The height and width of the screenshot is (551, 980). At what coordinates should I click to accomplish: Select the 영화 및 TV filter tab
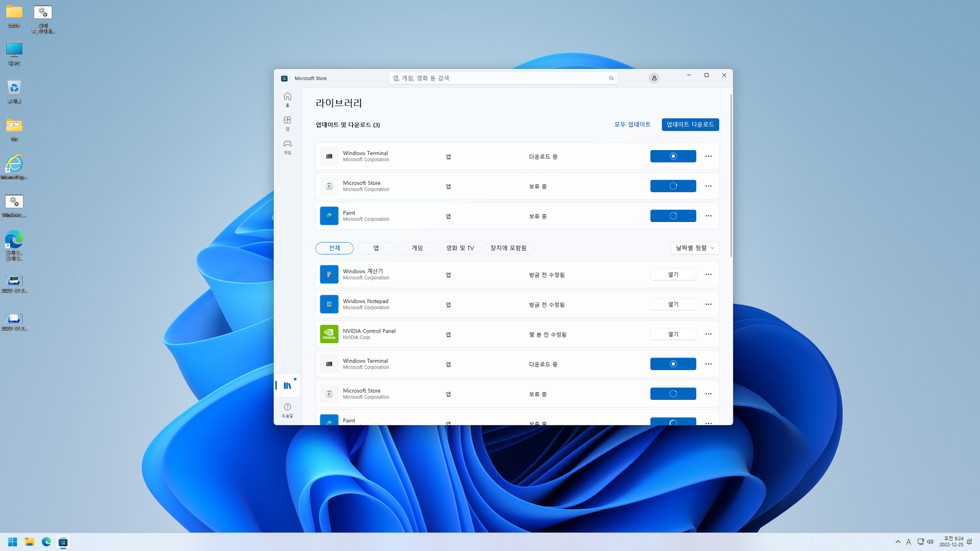point(460,248)
